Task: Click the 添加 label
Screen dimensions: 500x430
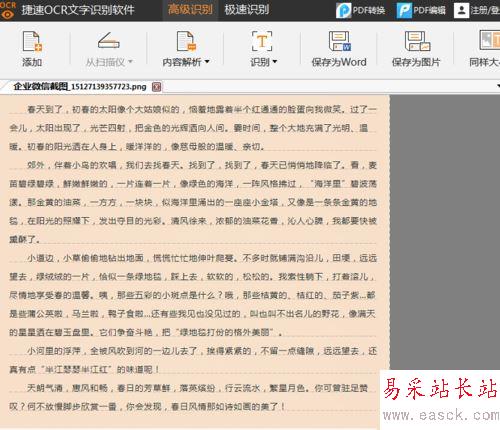Action: [32, 62]
